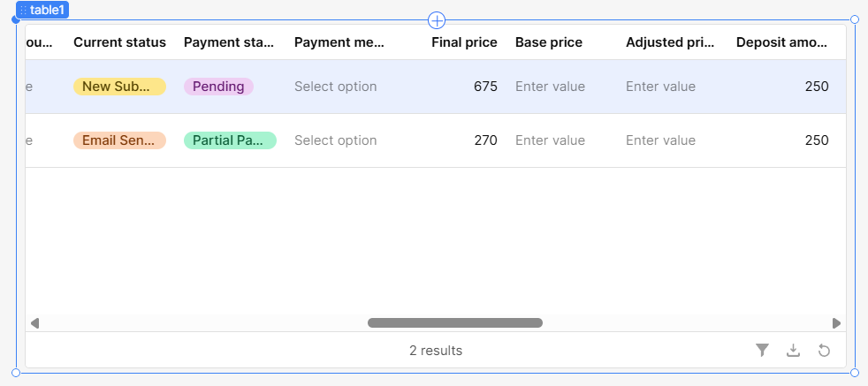
Task: Click the right scroll arrow
Action: (836, 323)
